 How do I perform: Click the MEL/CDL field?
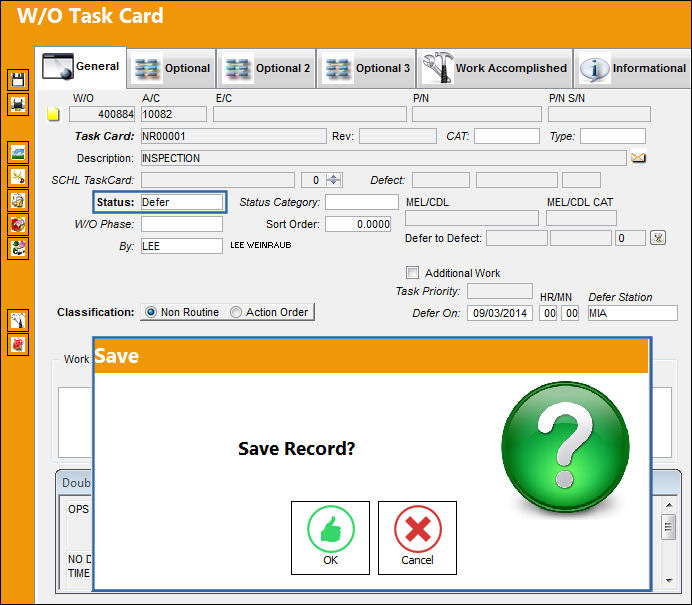pyautogui.click(x=472, y=218)
